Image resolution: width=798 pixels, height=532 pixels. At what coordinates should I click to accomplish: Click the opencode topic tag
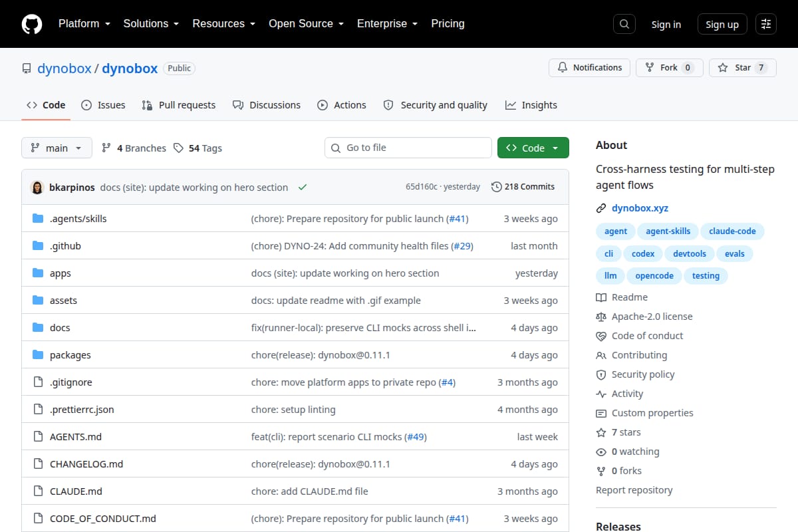tap(654, 275)
